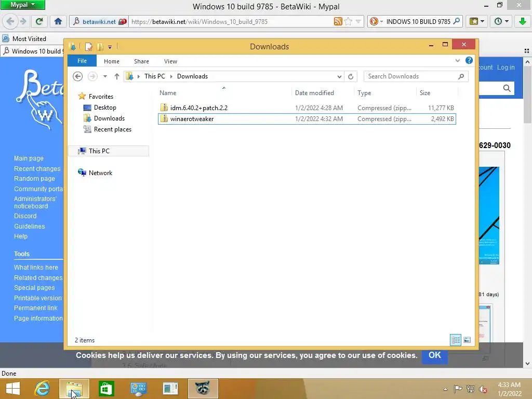Go up one folder level in Explorer
Image resolution: width=532 pixels, height=399 pixels.
[x=117, y=76]
